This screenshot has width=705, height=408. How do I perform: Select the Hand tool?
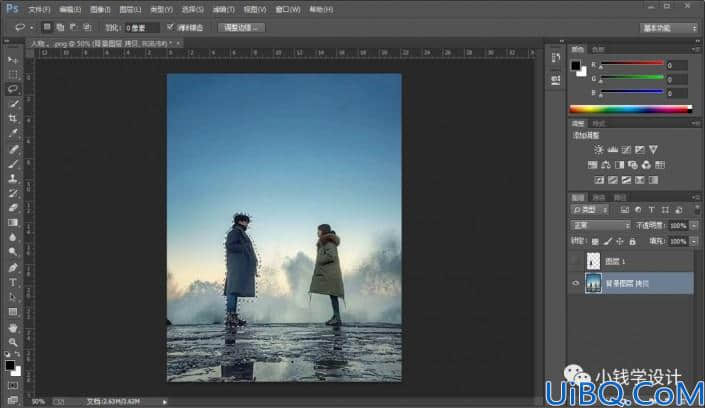point(13,327)
